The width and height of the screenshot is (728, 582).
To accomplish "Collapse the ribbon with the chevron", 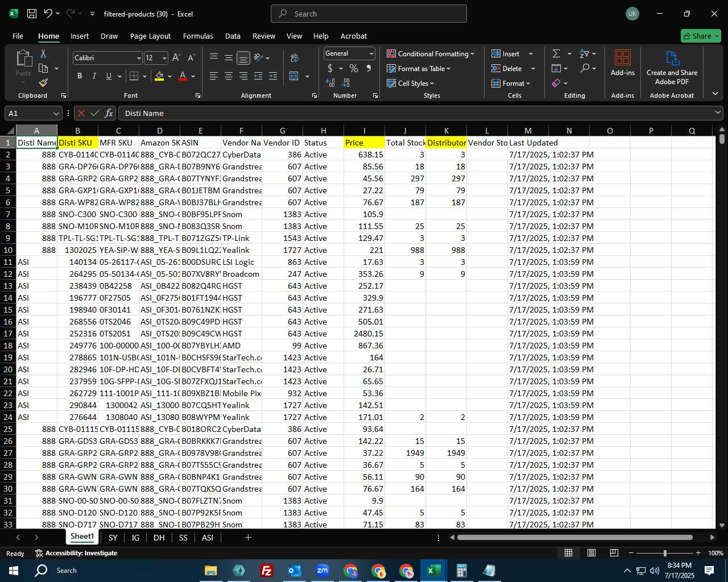I will [x=715, y=94].
